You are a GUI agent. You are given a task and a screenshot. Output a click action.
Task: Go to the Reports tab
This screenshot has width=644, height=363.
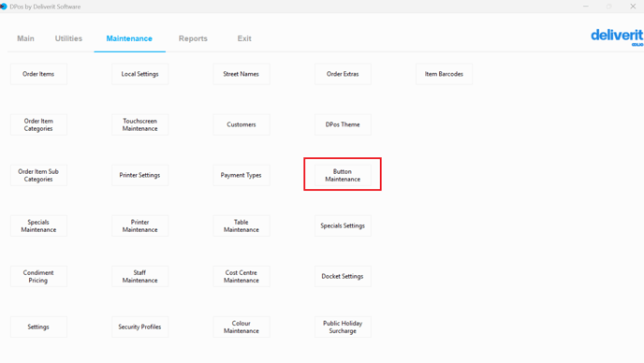point(193,38)
